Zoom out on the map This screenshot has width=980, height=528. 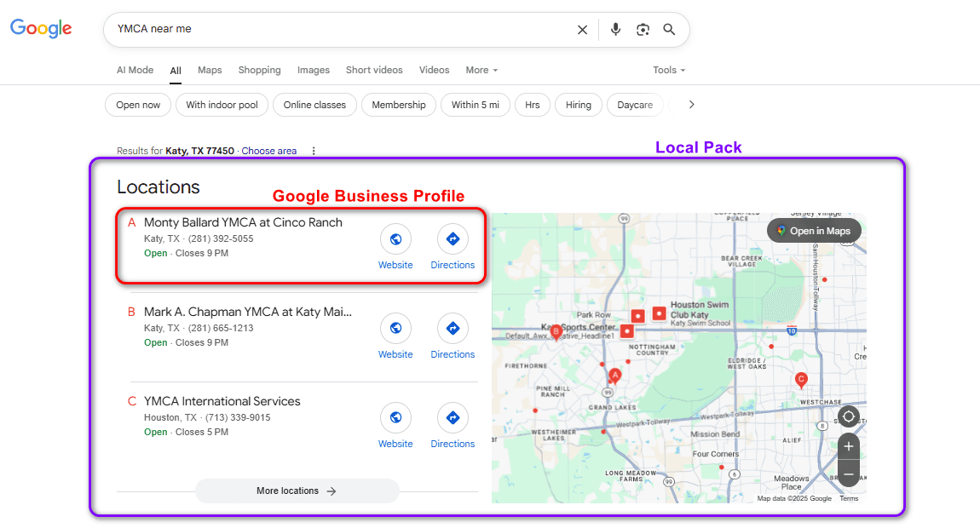[x=848, y=473]
